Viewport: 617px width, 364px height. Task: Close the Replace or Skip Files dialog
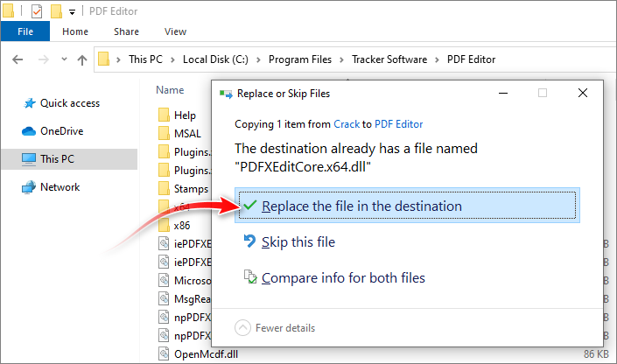[x=583, y=93]
